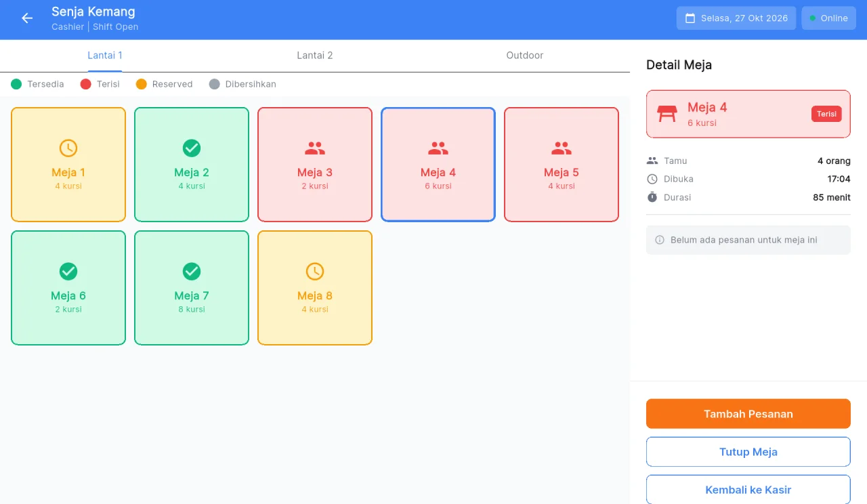Image resolution: width=867 pixels, height=504 pixels.
Task: Click the green Tersedia legend dot
Action: 16,84
